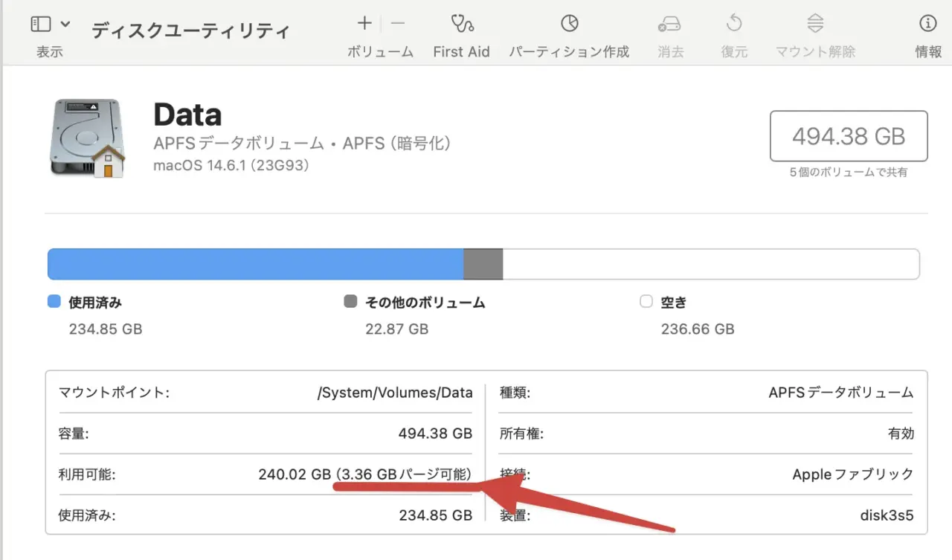Click the APFS データボリューム・APFS (暗号化) subtitle
The image size is (952, 560).
(302, 143)
